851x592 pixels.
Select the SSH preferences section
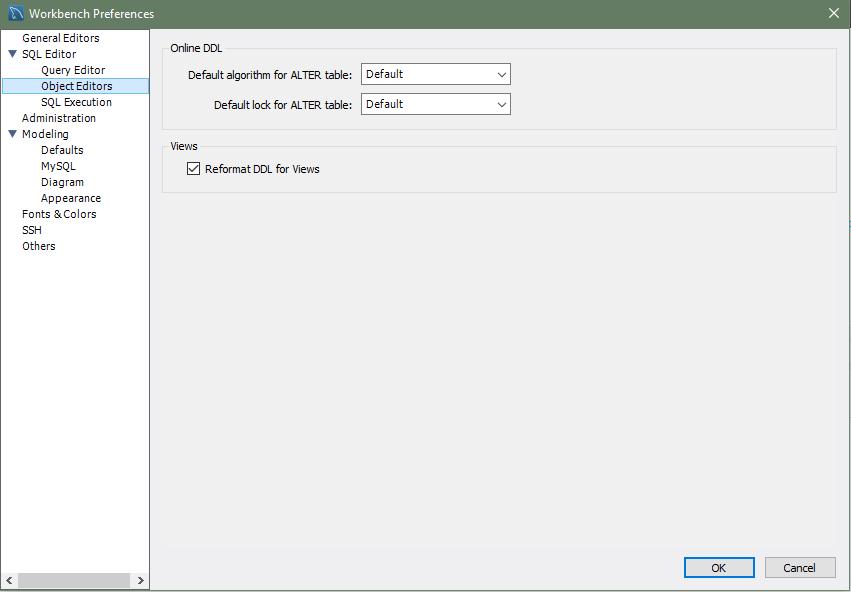pos(32,230)
